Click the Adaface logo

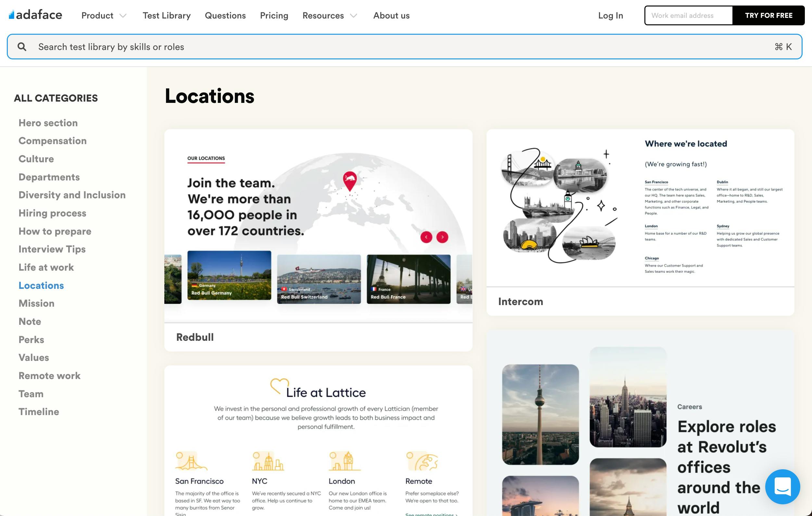click(35, 15)
